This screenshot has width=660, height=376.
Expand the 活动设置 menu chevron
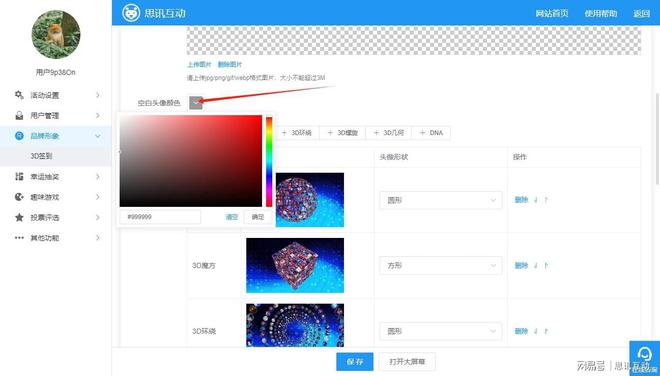[98, 95]
